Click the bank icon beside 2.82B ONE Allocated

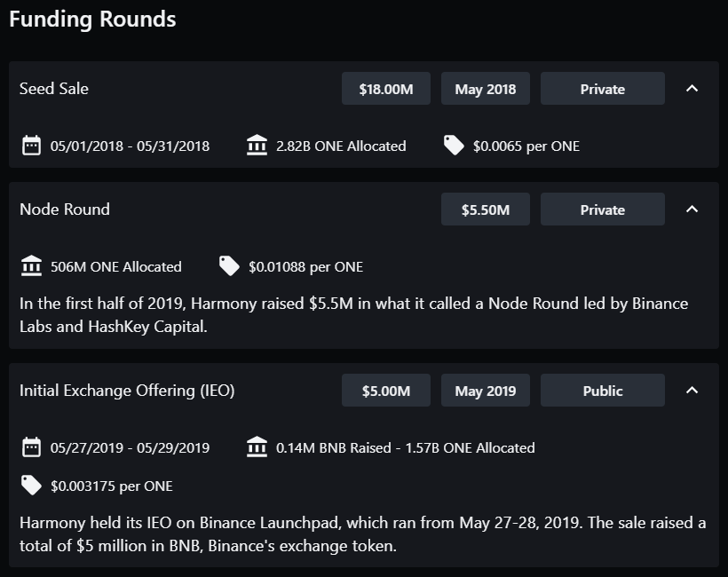click(257, 146)
